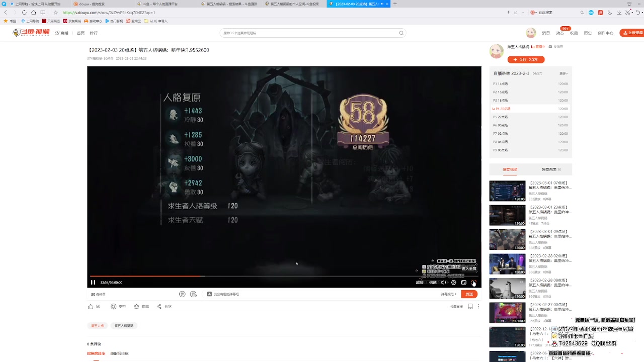Open the 排行 ranking menu item

[94, 33]
